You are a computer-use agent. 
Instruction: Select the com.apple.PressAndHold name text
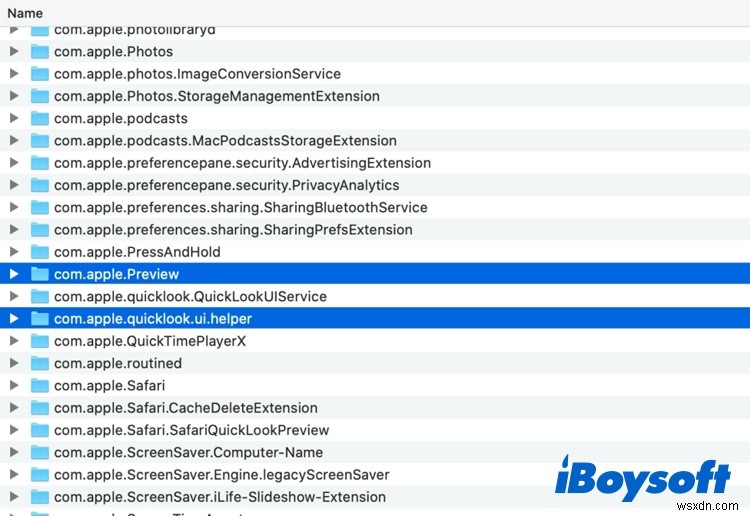(137, 252)
